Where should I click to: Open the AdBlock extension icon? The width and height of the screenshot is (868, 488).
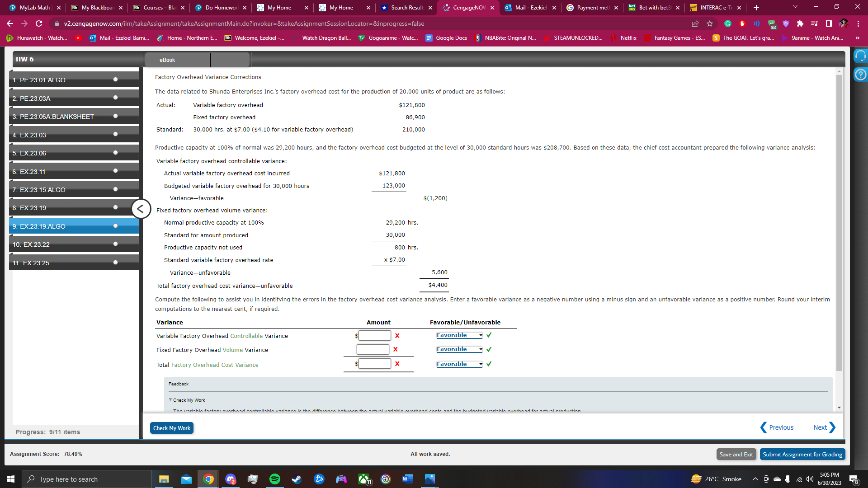click(x=742, y=23)
